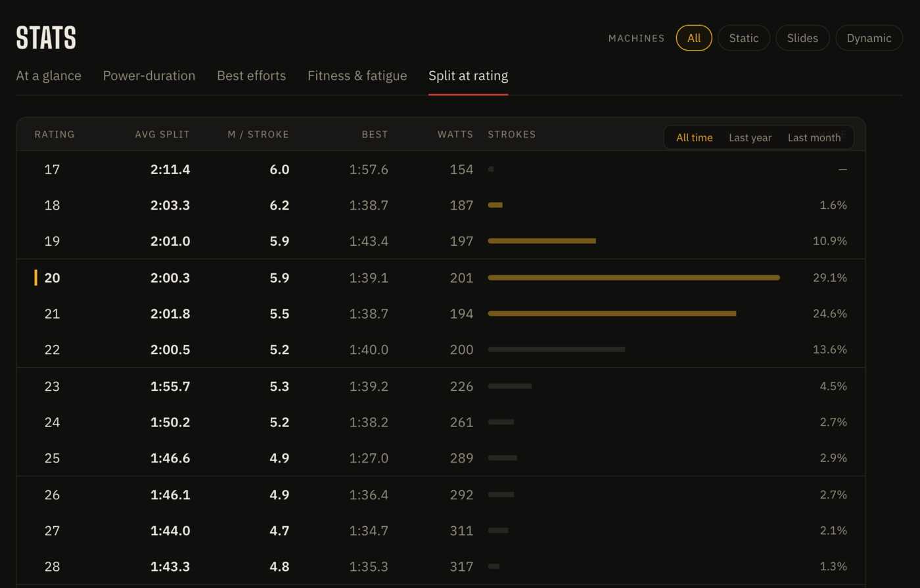Open the Power-duration tab
The image size is (920, 588).
149,76
